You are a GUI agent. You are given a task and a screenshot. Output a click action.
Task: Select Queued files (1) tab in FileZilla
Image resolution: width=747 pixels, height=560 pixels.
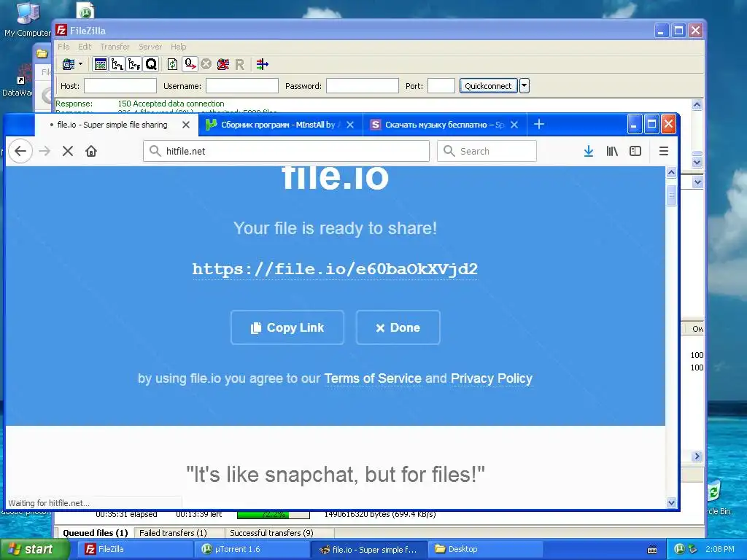coord(96,533)
